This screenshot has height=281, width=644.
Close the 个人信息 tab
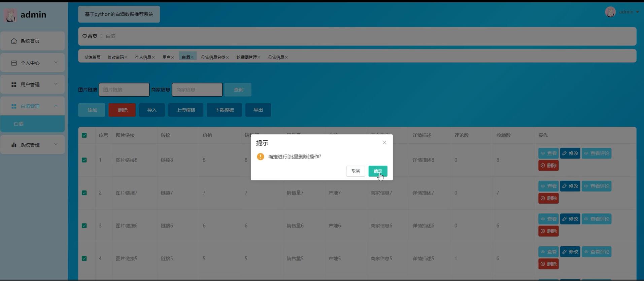click(x=153, y=58)
